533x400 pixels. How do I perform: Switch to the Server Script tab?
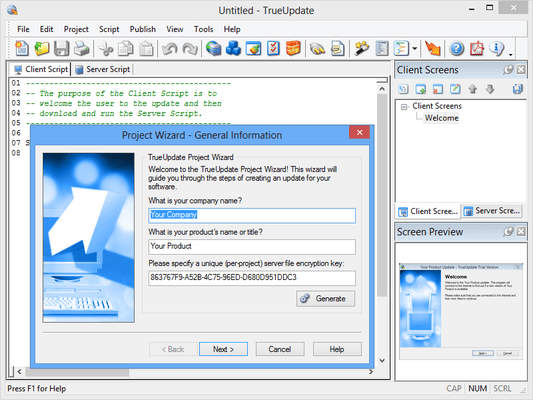[x=103, y=69]
